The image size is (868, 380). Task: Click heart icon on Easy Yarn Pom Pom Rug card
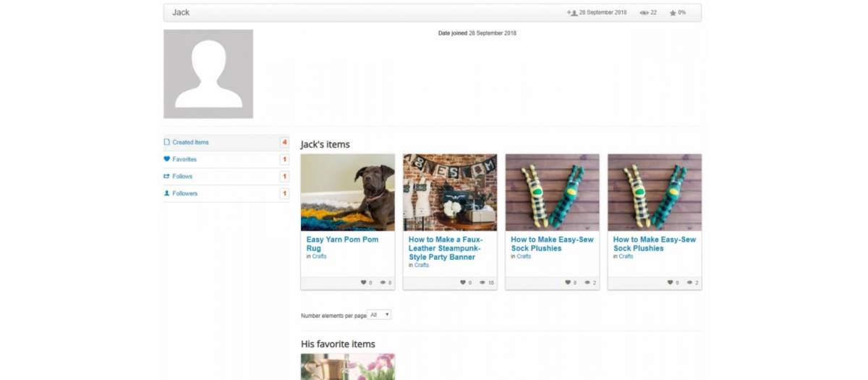pos(363,283)
